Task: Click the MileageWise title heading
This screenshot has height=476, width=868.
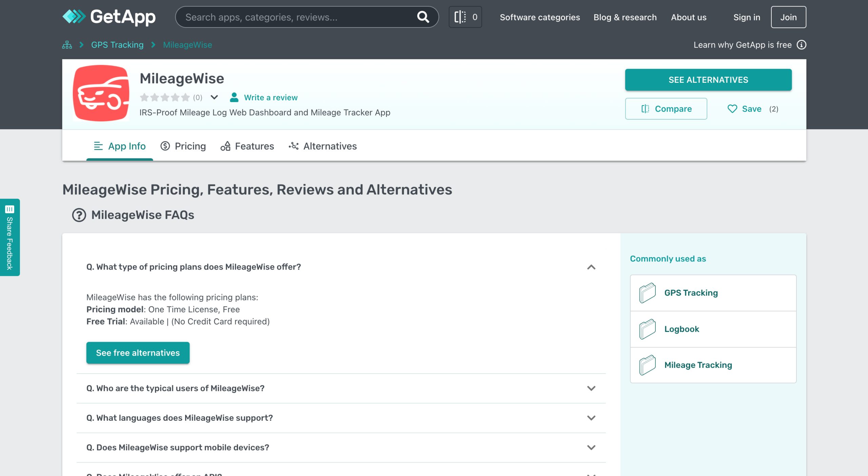Action: (182, 79)
